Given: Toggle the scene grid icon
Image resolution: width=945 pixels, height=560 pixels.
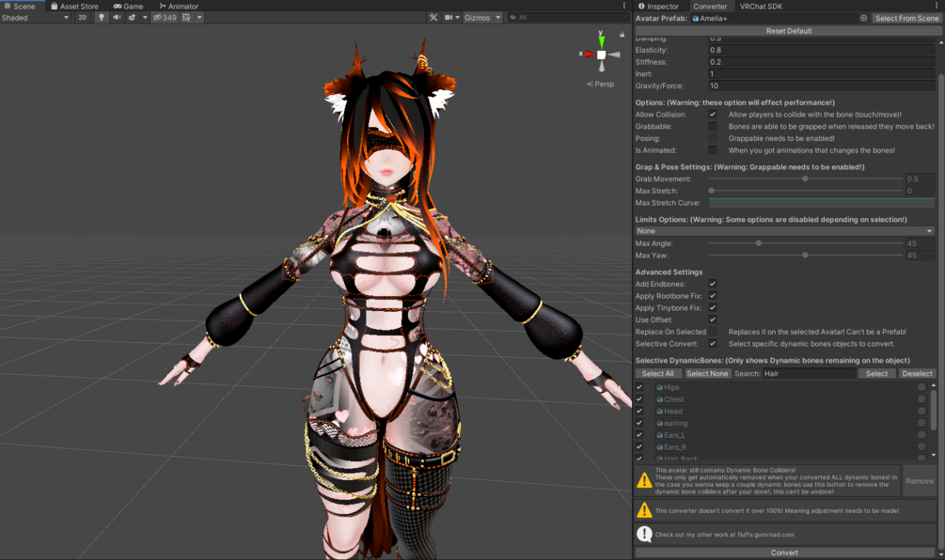Looking at the screenshot, I should click(187, 18).
